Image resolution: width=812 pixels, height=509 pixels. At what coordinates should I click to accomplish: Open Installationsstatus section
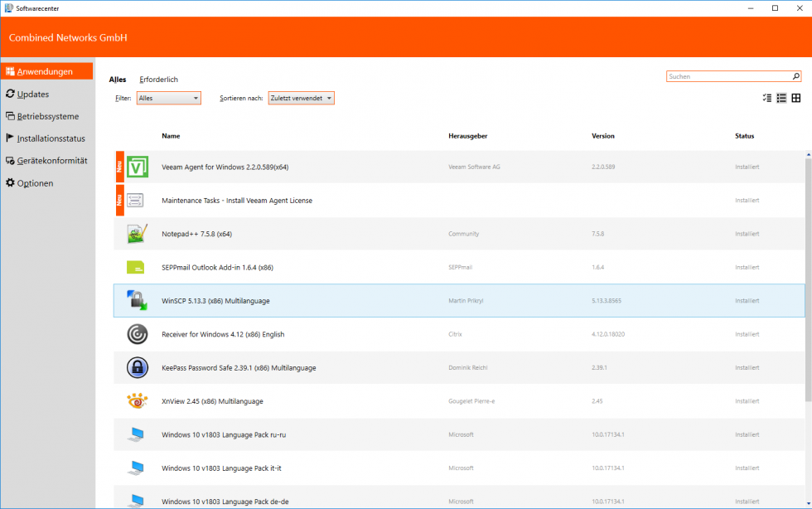51,138
